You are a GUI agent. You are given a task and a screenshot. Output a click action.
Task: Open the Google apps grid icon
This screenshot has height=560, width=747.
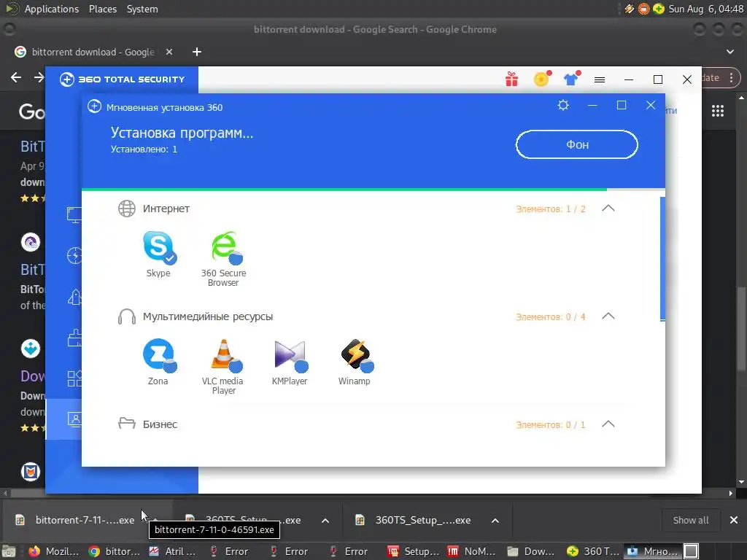[718, 111]
